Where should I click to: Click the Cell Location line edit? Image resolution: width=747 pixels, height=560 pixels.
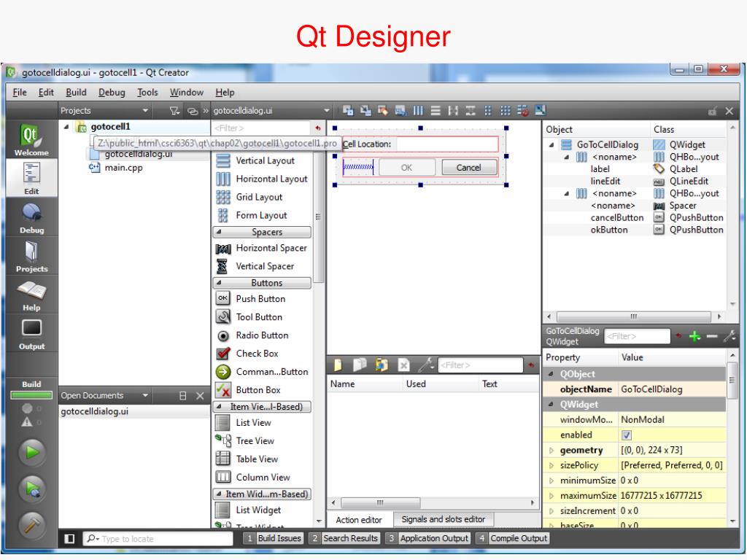pos(447,144)
